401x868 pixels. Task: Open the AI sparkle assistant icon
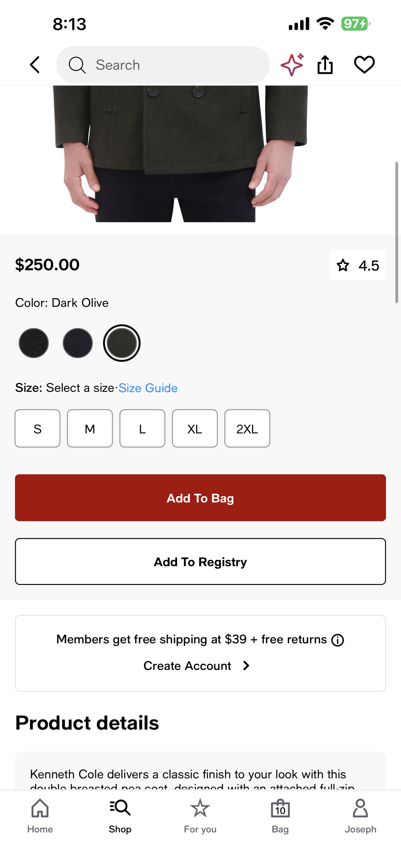[x=292, y=64]
